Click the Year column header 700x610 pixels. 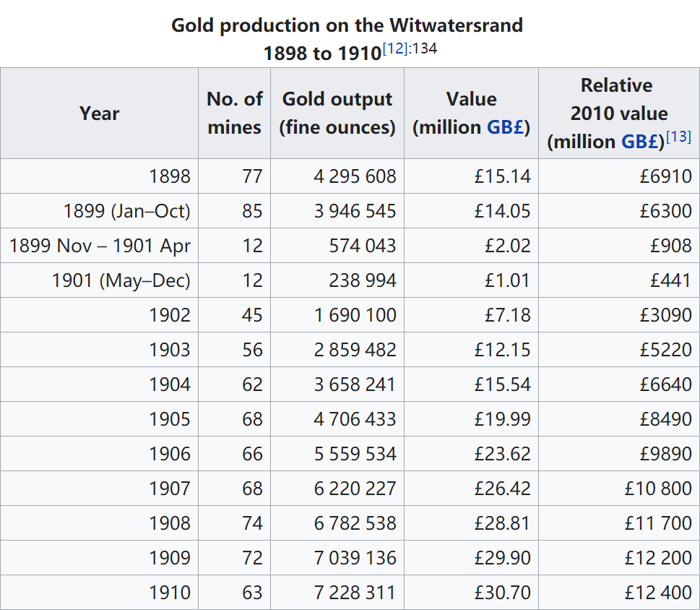[100, 113]
